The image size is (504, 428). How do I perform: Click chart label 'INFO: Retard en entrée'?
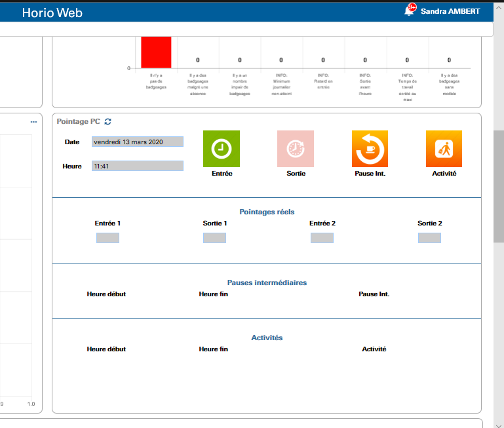point(323,81)
